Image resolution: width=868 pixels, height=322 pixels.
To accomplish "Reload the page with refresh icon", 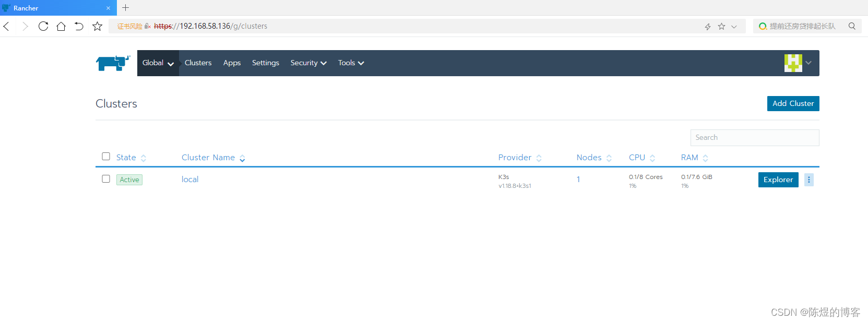I will tap(43, 26).
